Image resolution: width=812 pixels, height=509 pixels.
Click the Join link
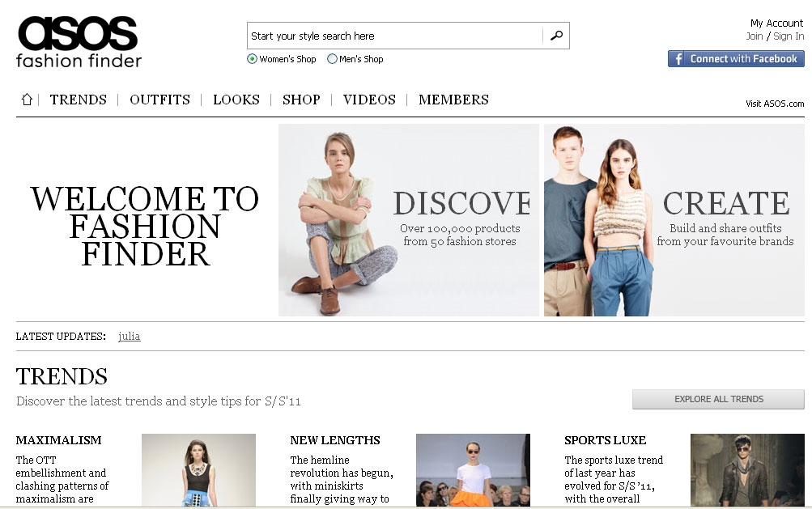[x=754, y=36]
